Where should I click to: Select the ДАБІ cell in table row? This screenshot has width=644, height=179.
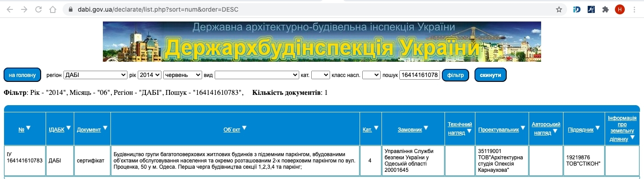click(x=60, y=161)
